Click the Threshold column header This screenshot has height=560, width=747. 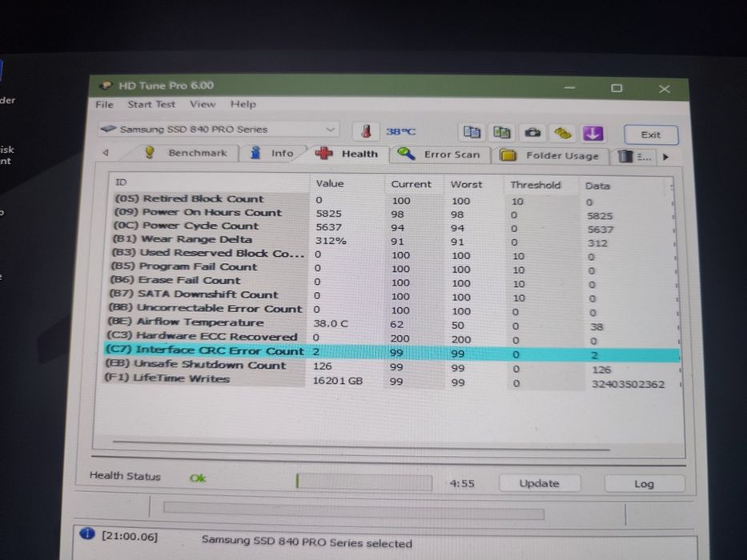[541, 186]
